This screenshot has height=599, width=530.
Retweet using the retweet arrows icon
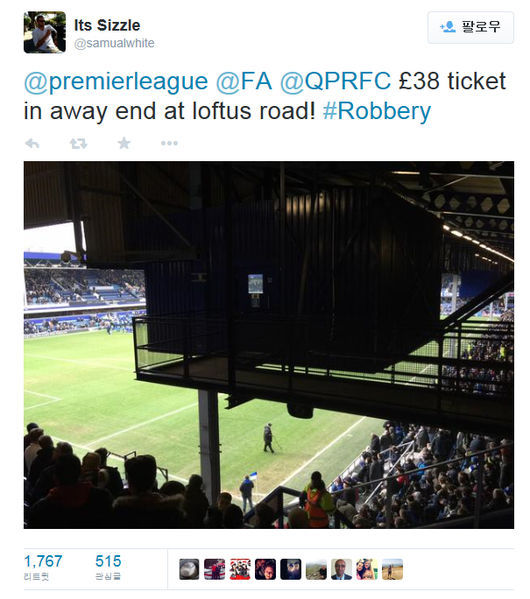pos(78,144)
